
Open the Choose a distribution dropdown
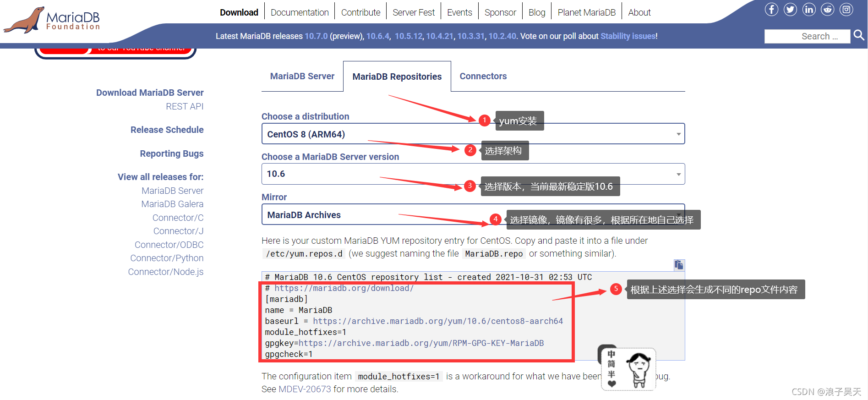473,134
